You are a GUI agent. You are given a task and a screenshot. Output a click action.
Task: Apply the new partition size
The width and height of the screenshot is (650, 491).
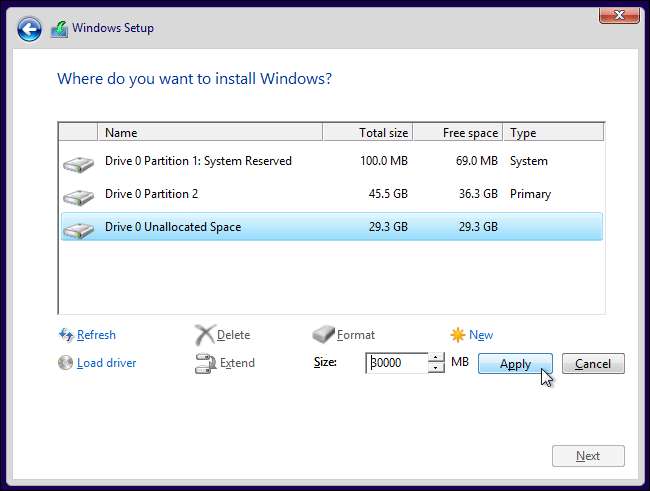click(515, 364)
